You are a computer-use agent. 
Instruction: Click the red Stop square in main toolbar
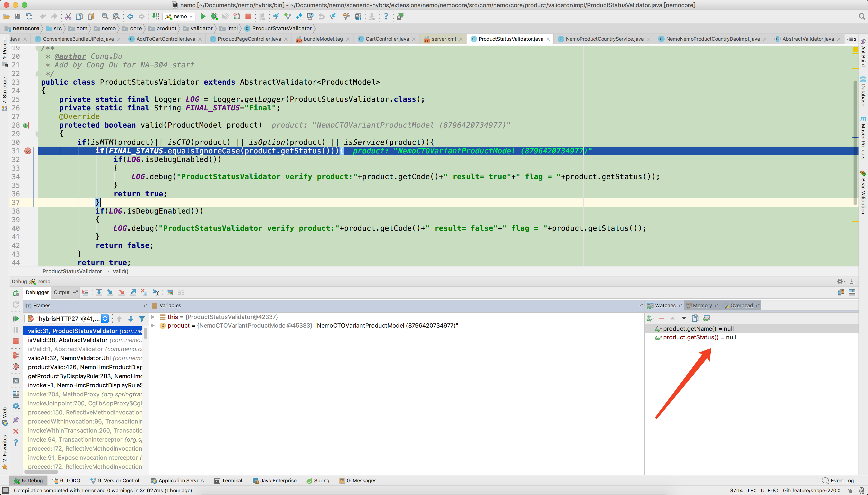(x=248, y=16)
